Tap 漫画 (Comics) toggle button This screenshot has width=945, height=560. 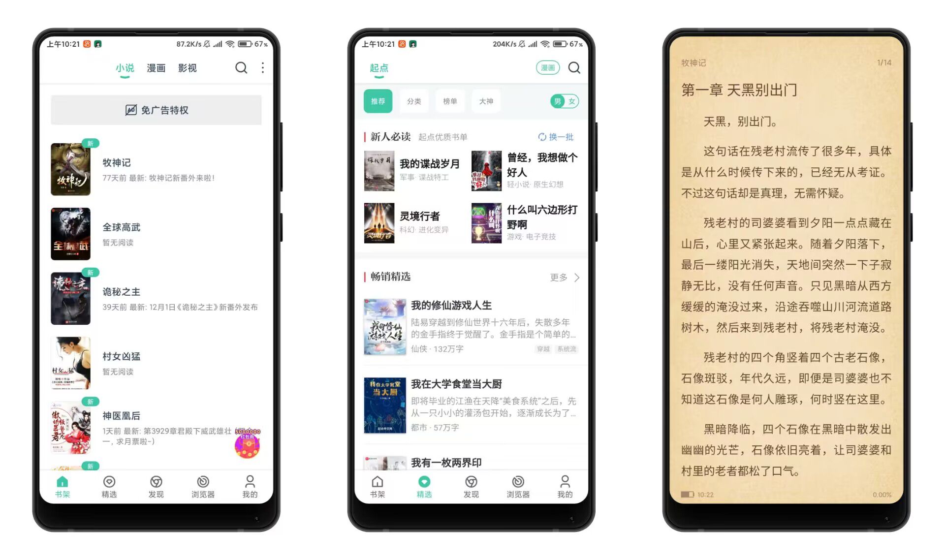click(x=548, y=68)
